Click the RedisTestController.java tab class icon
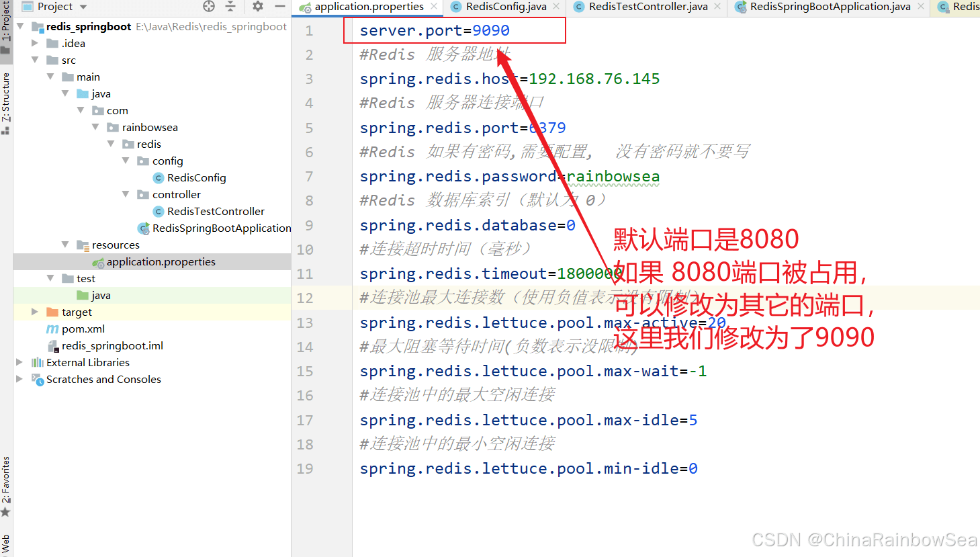 [579, 7]
